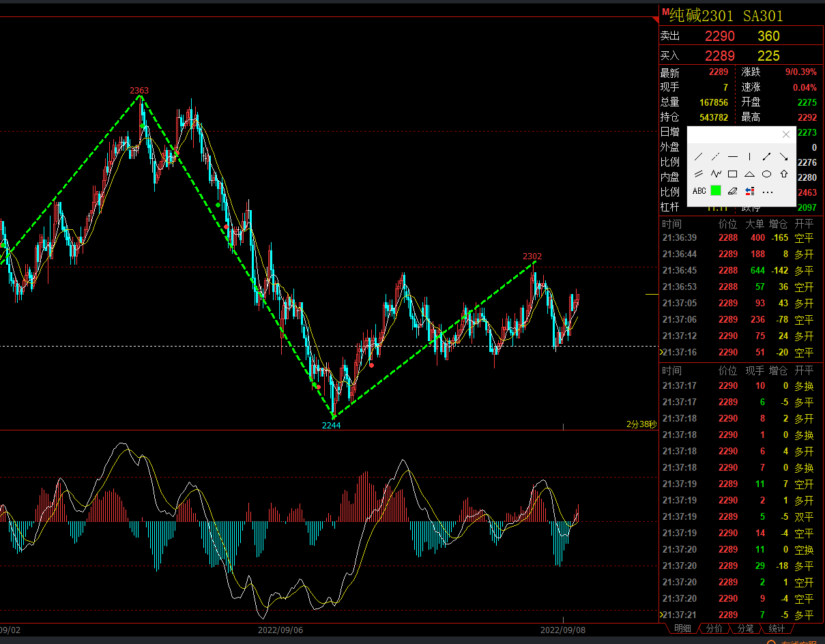Viewport: 825px width, 644px height.
Task: Select the 21:37:16 large-order row
Action: 741,353
